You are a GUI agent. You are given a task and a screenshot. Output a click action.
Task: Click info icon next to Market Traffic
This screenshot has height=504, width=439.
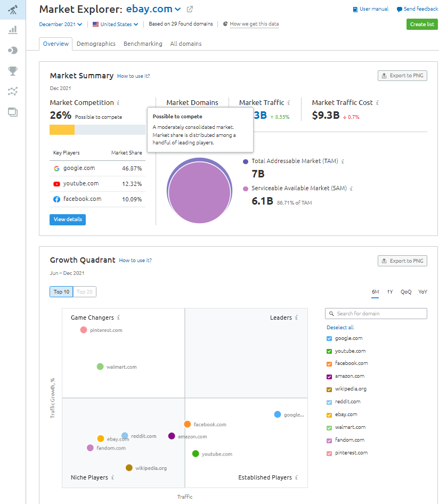(x=289, y=102)
